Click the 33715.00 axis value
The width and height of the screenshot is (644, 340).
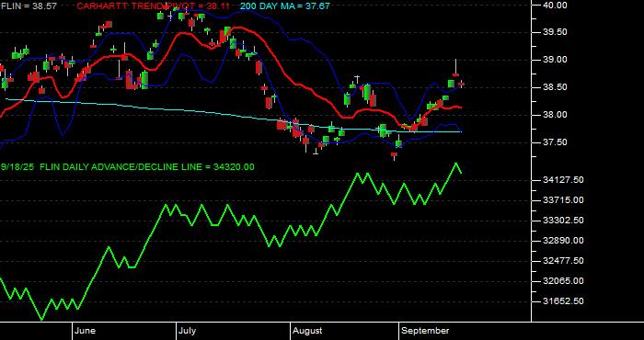point(563,200)
